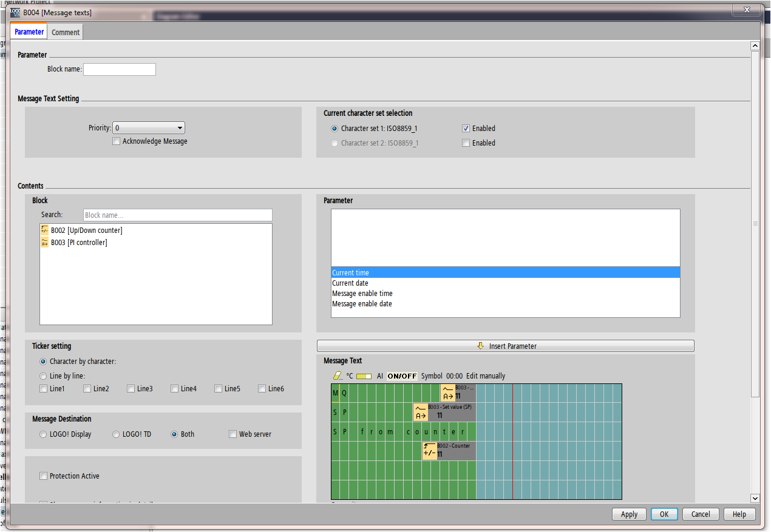
Task: Click the eraser delete icon in Message Text
Action: pos(338,376)
